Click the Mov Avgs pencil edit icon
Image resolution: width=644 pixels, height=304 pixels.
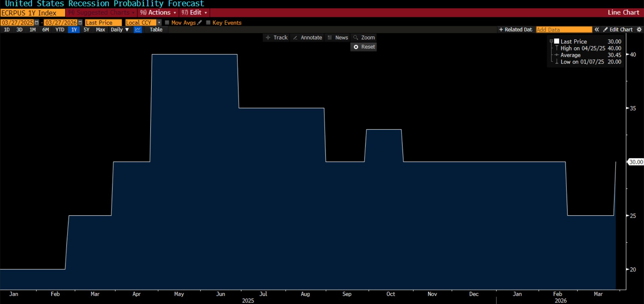[200, 23]
